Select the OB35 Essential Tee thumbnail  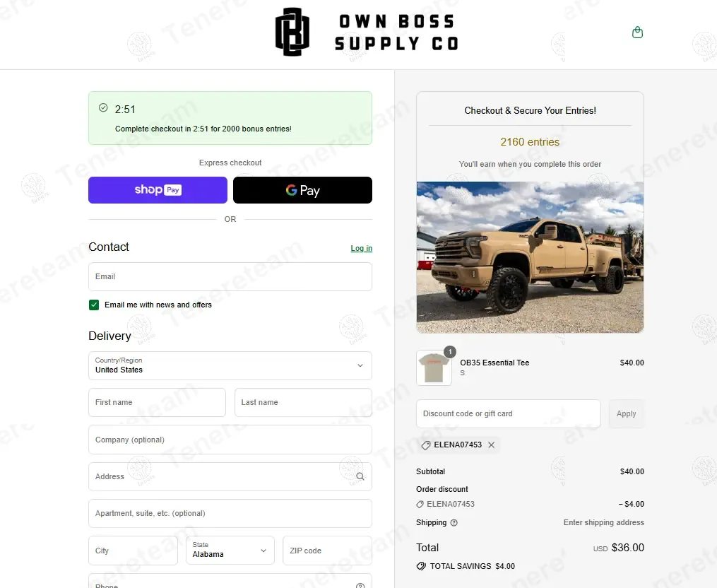point(434,368)
